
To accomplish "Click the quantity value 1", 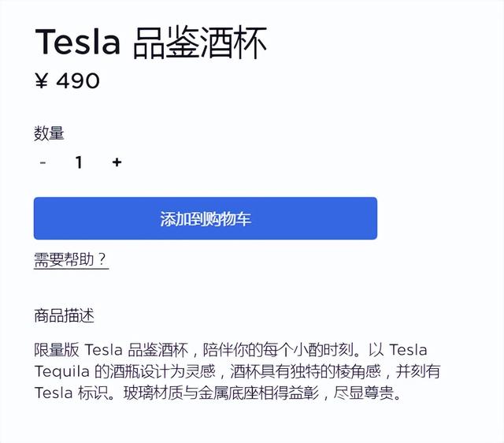I will click(x=79, y=162).
